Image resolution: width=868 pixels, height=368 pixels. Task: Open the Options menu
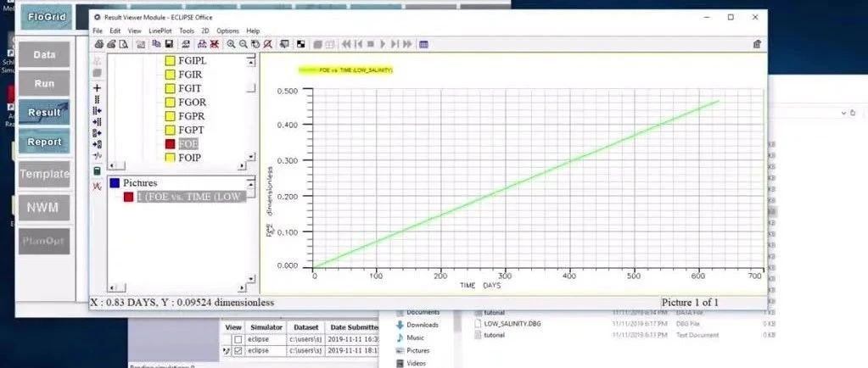point(227,31)
